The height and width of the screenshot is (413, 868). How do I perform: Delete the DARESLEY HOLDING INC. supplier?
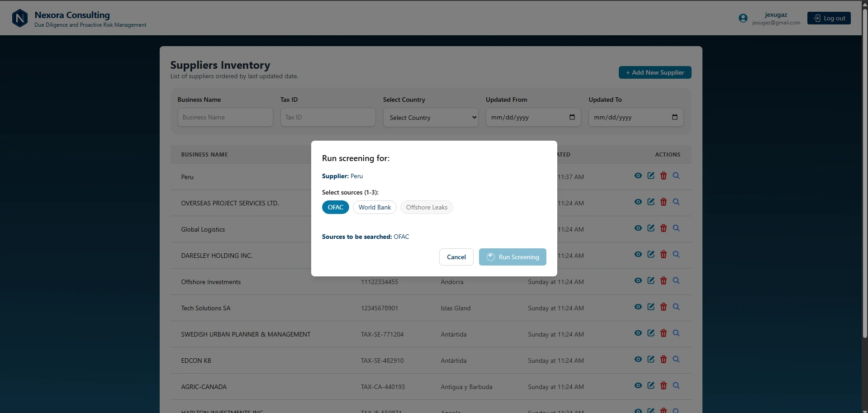point(663,254)
